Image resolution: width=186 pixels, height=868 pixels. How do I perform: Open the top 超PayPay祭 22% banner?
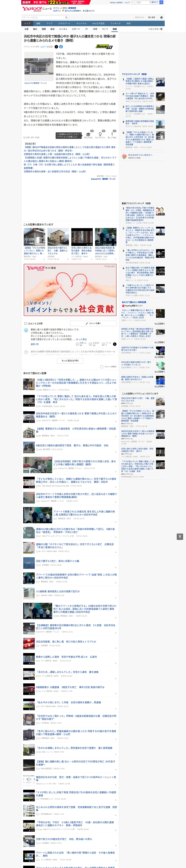click(56, 2)
